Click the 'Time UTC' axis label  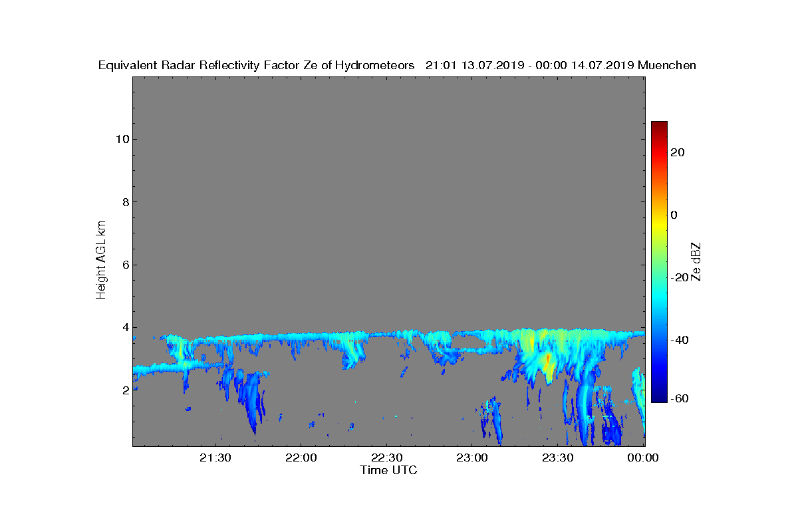point(389,470)
